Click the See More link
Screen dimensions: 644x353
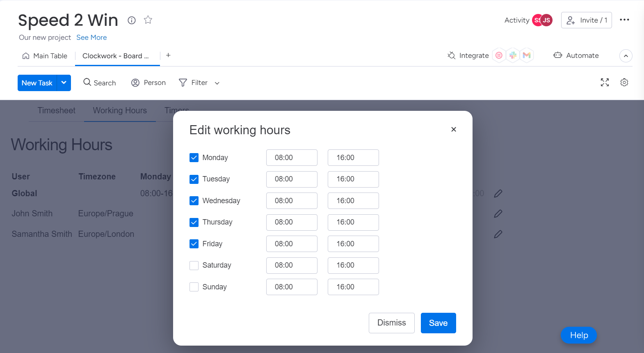pos(91,37)
